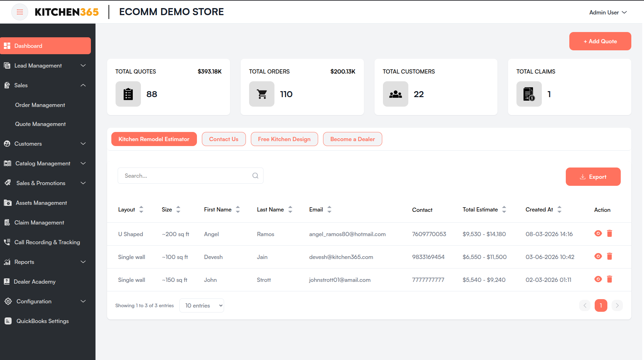The height and width of the screenshot is (360, 644).
Task: Sort table by Email column
Action: (329, 209)
